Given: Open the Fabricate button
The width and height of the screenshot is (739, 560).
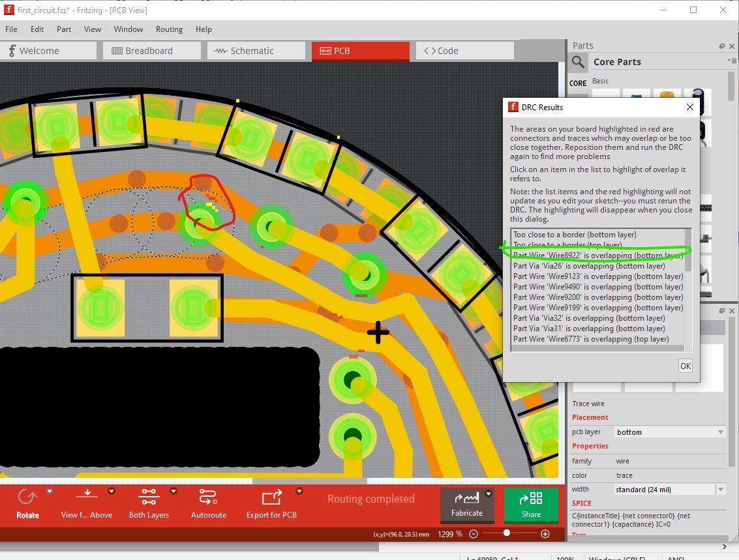Looking at the screenshot, I should pyautogui.click(x=467, y=505).
